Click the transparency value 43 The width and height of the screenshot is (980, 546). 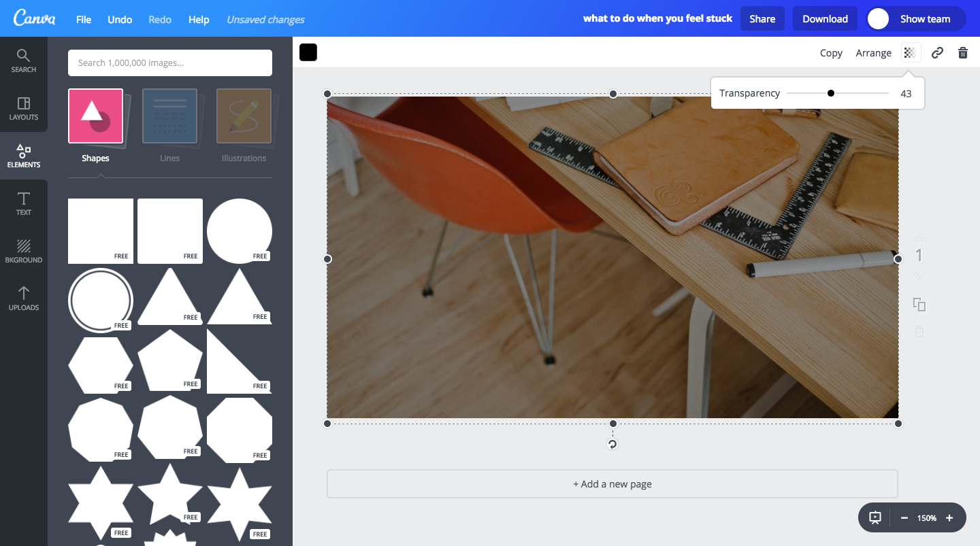[906, 94]
